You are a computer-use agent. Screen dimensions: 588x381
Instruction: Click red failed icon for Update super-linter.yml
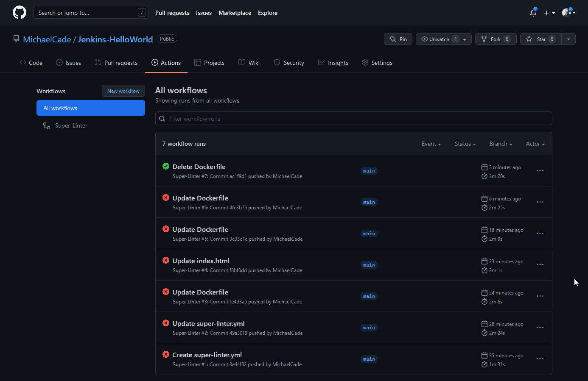(166, 323)
